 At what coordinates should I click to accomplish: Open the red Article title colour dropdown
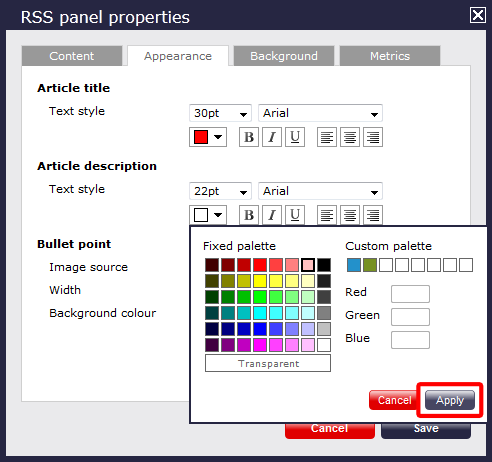point(208,137)
